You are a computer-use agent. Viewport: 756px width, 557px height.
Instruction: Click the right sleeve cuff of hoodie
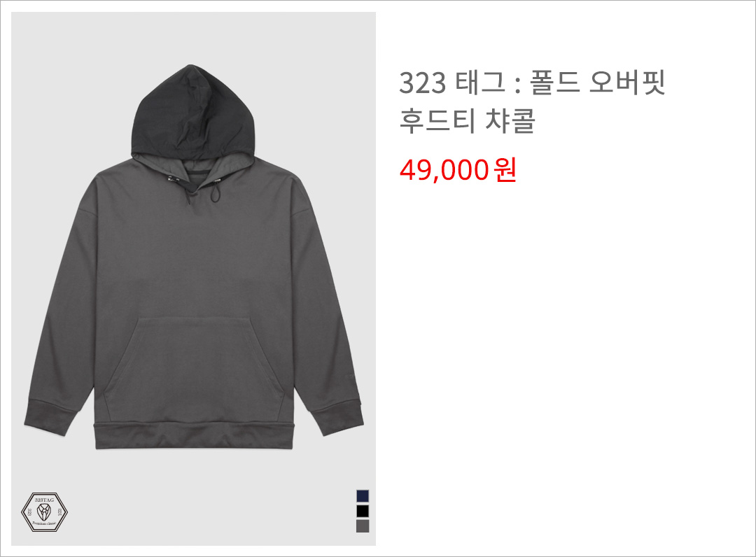coord(337,417)
